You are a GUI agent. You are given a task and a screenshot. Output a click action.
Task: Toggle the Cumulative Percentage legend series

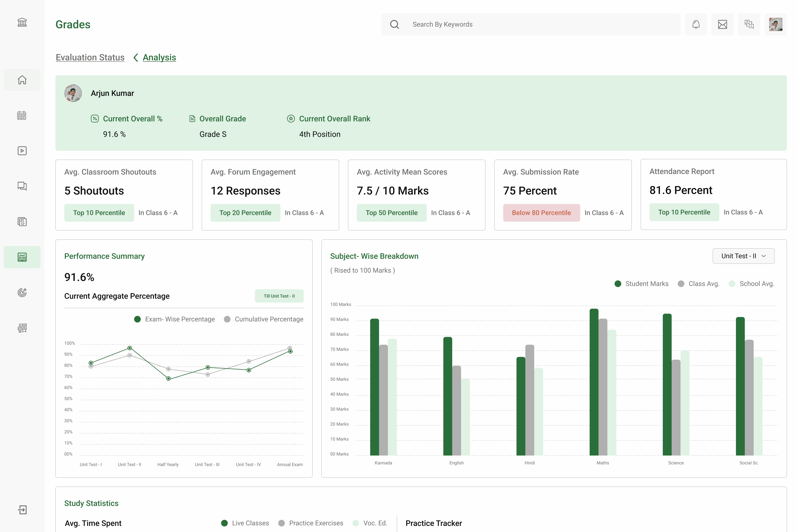pyautogui.click(x=264, y=319)
